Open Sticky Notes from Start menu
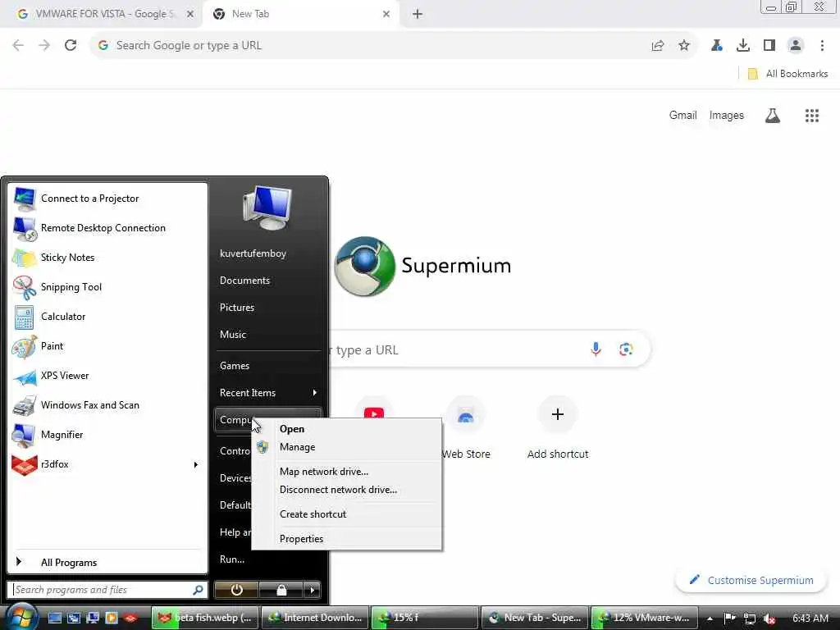 pos(107,258)
